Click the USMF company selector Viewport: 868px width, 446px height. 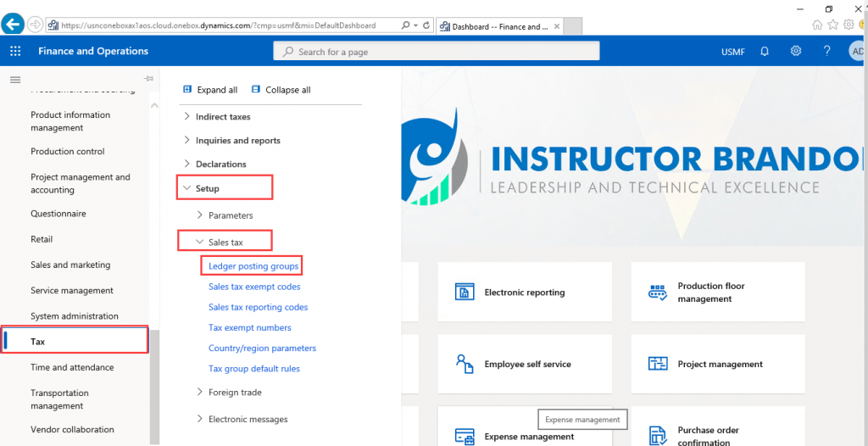(x=733, y=52)
